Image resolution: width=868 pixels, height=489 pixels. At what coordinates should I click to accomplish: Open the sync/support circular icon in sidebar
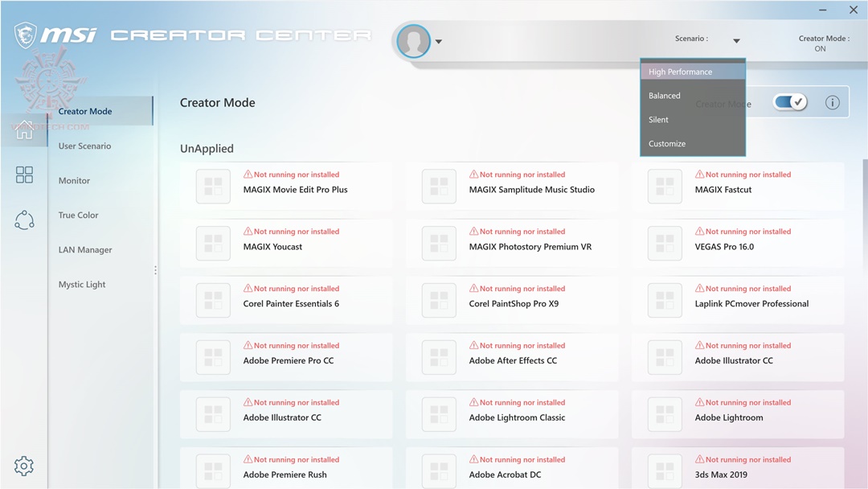coord(24,220)
